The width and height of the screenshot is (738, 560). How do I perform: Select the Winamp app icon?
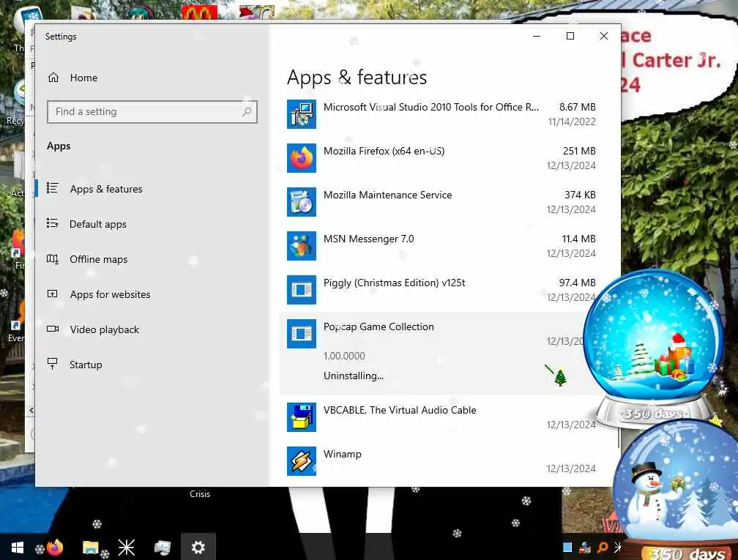tap(301, 460)
